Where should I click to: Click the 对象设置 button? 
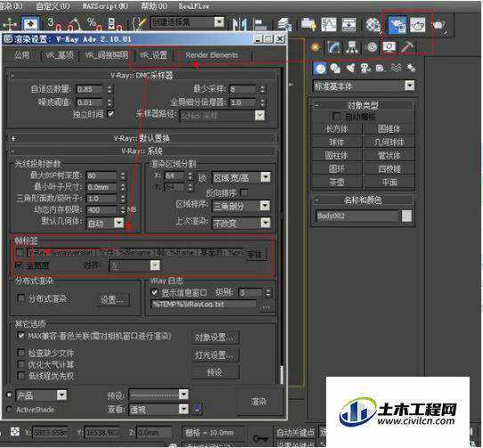[215, 338]
